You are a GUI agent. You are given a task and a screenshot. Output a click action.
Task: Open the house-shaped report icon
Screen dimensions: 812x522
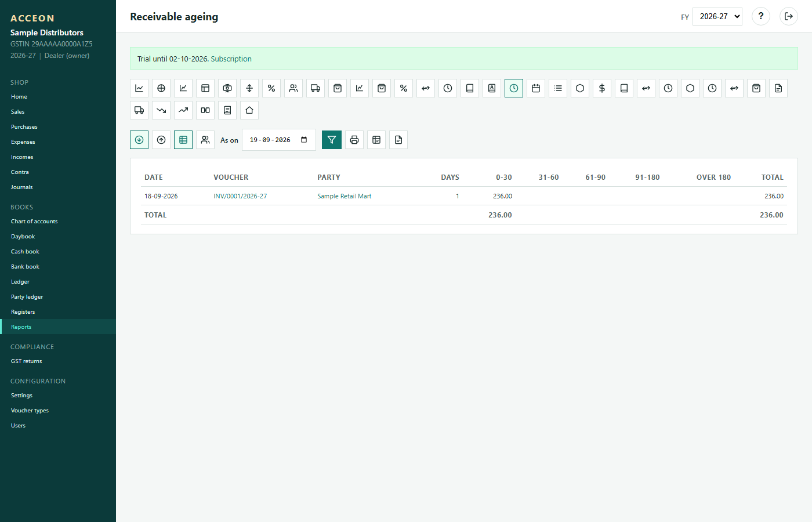pos(249,110)
